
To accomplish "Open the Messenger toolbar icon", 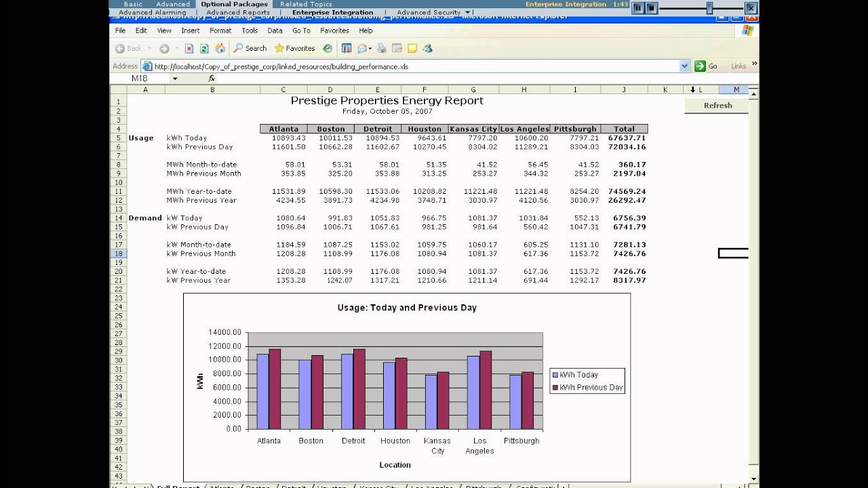I will (427, 48).
